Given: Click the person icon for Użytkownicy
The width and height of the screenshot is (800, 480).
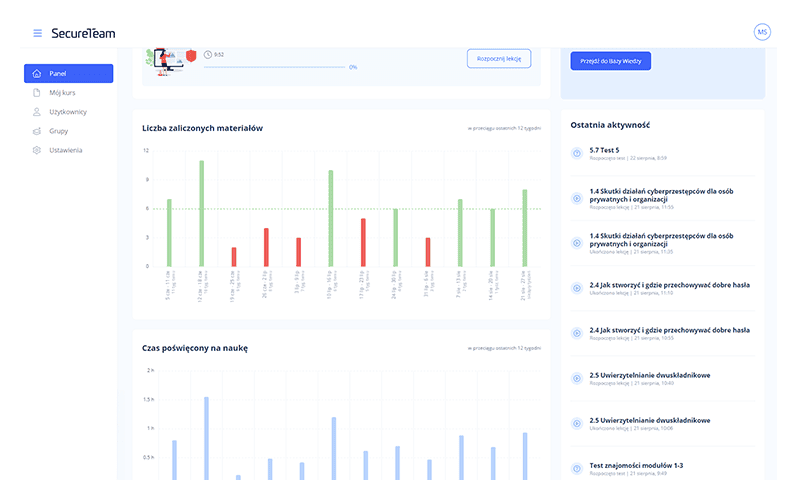Looking at the screenshot, I should click(37, 112).
